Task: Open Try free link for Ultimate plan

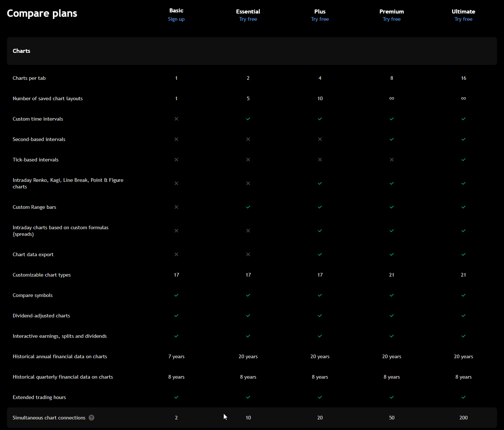Action: pos(463,19)
